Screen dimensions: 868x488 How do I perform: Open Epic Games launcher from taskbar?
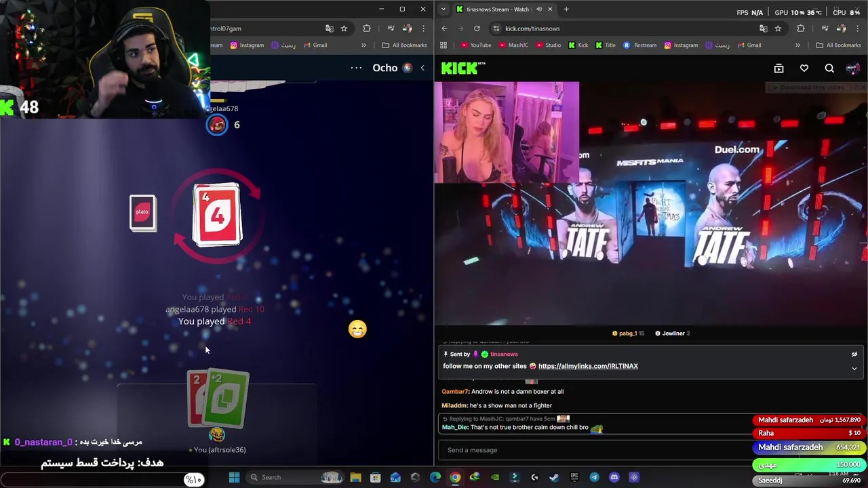(x=574, y=477)
